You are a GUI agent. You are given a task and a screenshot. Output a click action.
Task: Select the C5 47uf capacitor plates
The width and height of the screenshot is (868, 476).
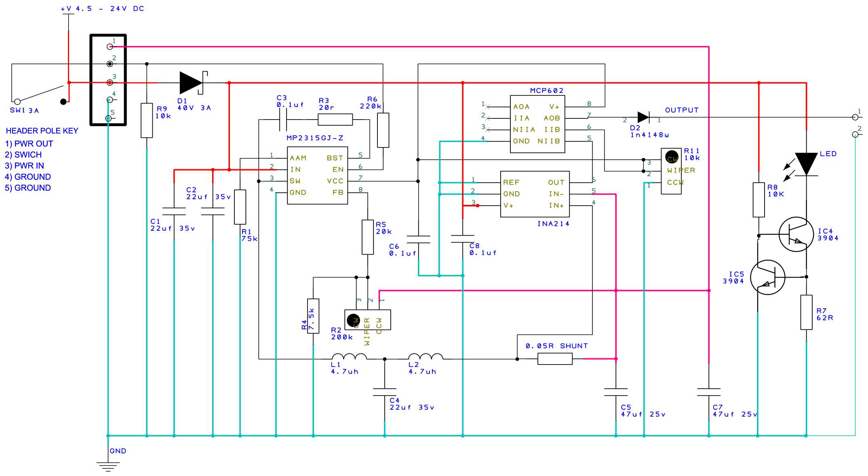(616, 392)
